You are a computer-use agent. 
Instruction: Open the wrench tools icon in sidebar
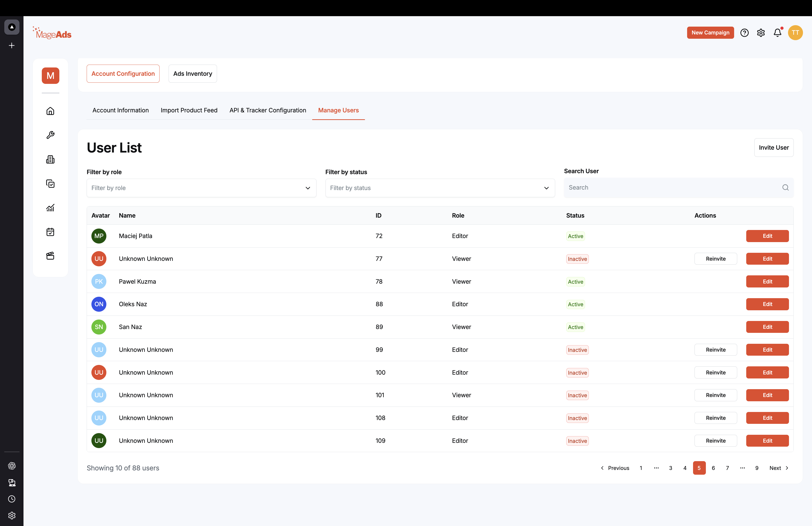click(x=50, y=135)
